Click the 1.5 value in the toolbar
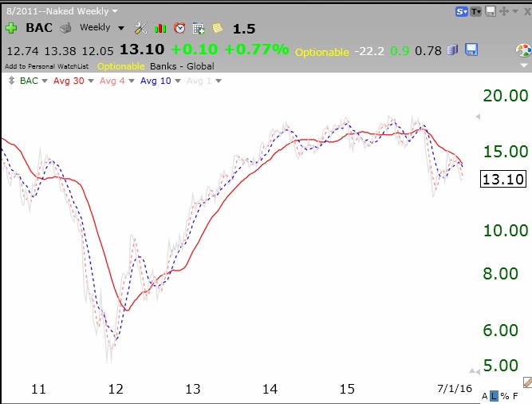Viewport: 532px width, 404px height. (x=244, y=29)
